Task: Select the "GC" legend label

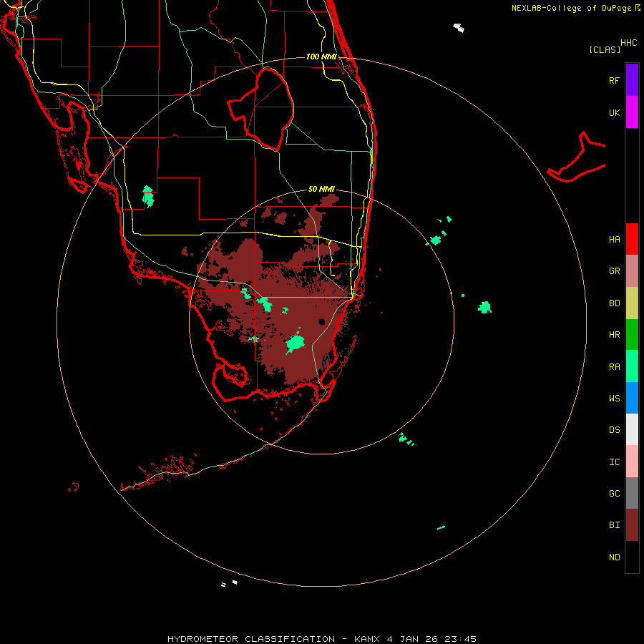Action: 614,494
